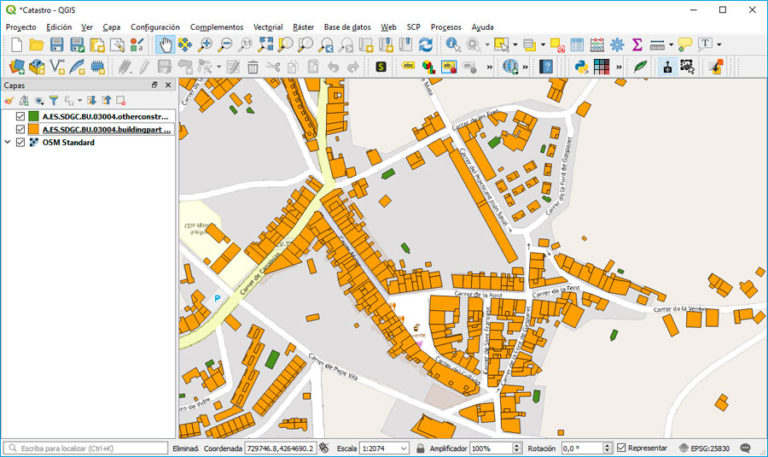
Task: Toggle the scale lock padlock icon
Action: pyautogui.click(x=420, y=448)
